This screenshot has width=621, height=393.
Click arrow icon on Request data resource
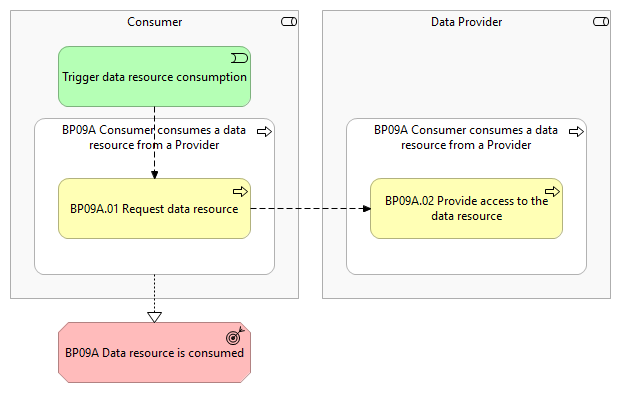tap(240, 192)
